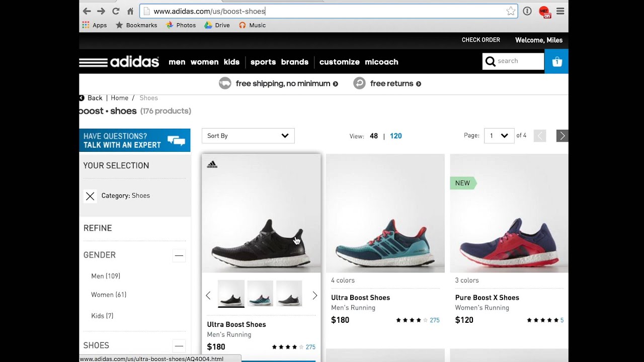This screenshot has width=644, height=362.
Task: Open the browser home page icon
Action: (130, 11)
